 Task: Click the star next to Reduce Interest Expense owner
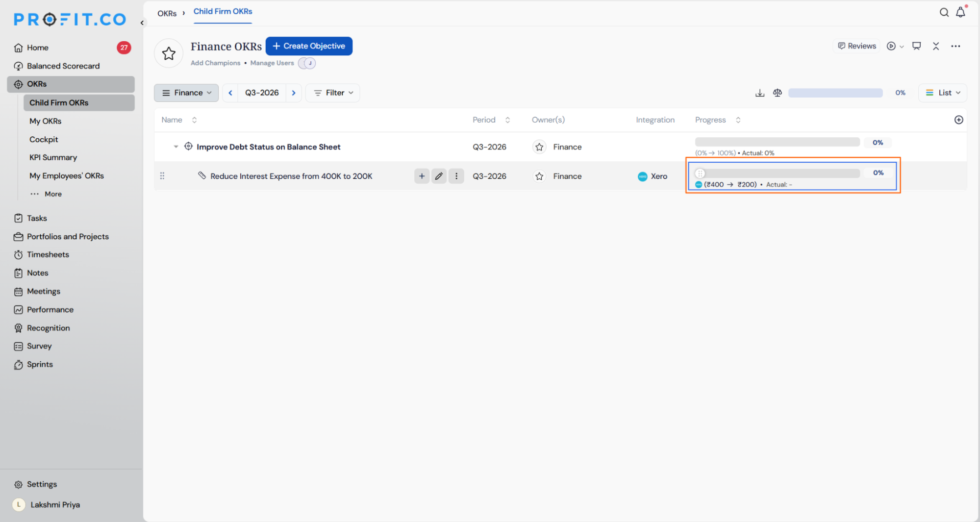[x=539, y=176]
